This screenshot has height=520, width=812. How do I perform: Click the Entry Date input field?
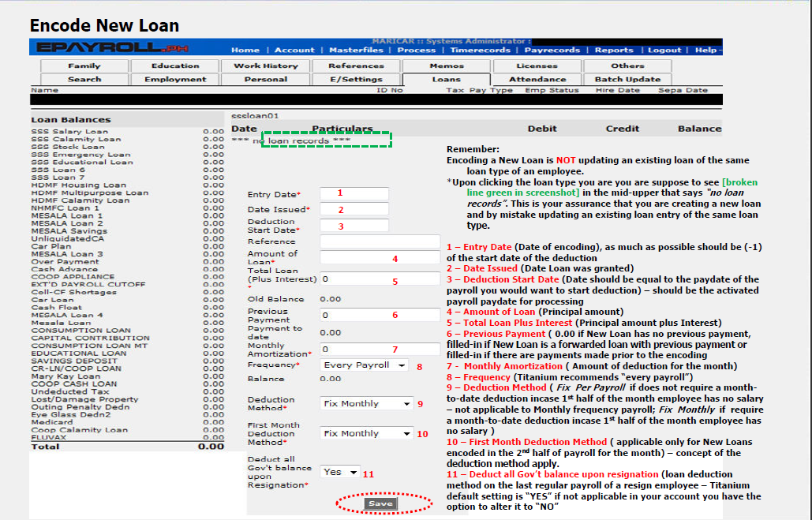tap(354, 193)
